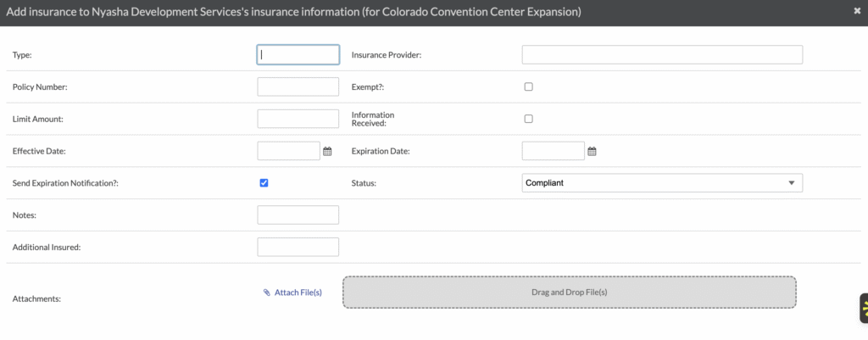
Task: Select the Policy Number text box
Action: point(298,86)
